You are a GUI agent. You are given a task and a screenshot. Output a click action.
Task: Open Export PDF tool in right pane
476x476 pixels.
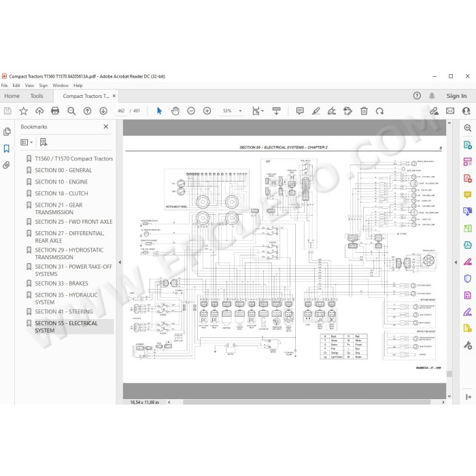pos(468,145)
